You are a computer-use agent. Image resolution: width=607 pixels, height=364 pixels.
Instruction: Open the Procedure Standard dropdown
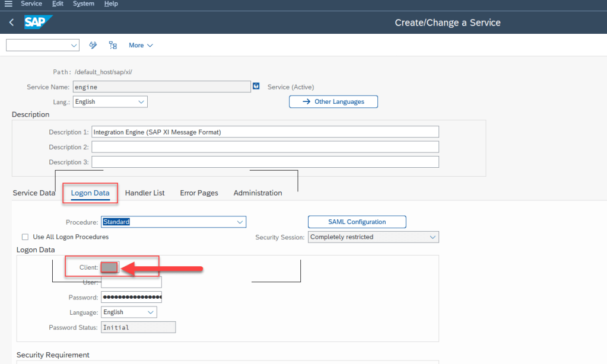click(x=240, y=222)
